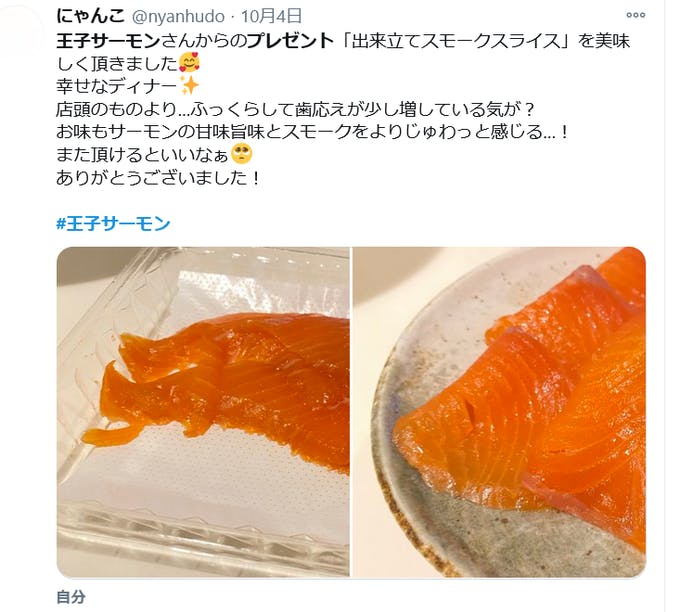Viewport: 680px width, 612px height.
Task: Click the bold 王子サーモン text in tweet
Action: (x=108, y=41)
